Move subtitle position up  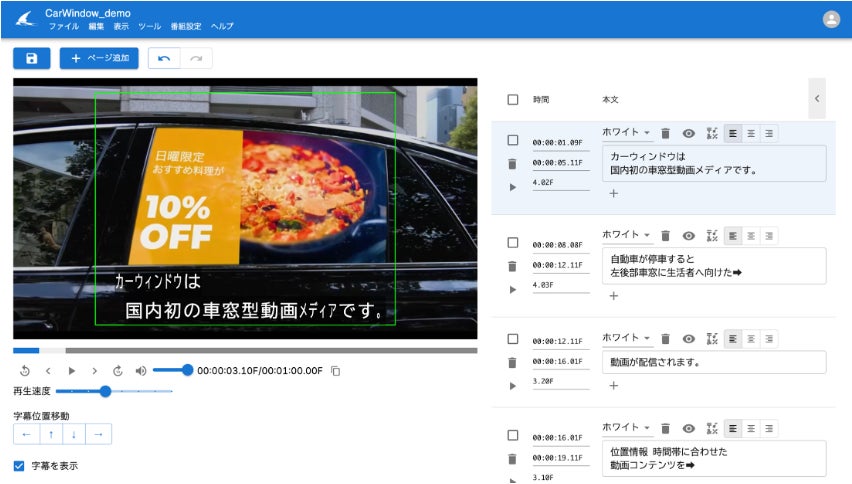(51, 434)
